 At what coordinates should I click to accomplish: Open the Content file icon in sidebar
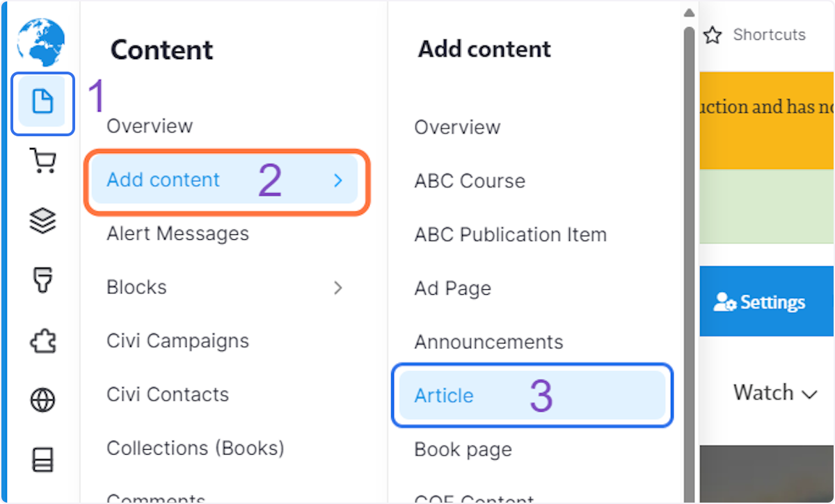point(42,102)
